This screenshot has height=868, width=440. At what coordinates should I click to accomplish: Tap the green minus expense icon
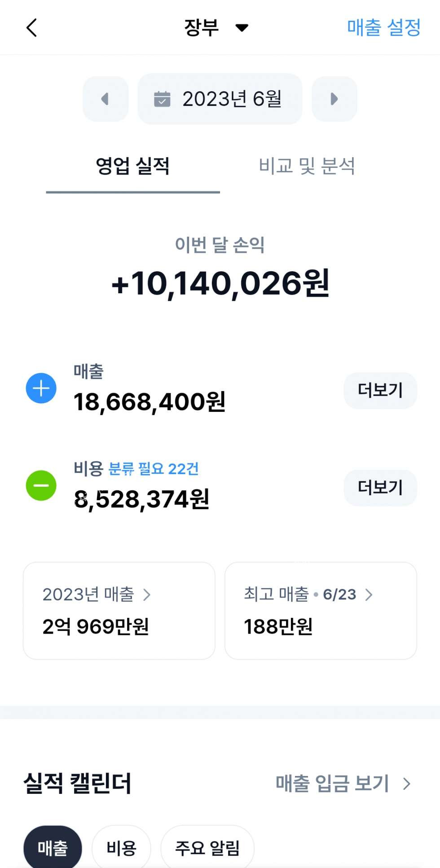tap(41, 485)
